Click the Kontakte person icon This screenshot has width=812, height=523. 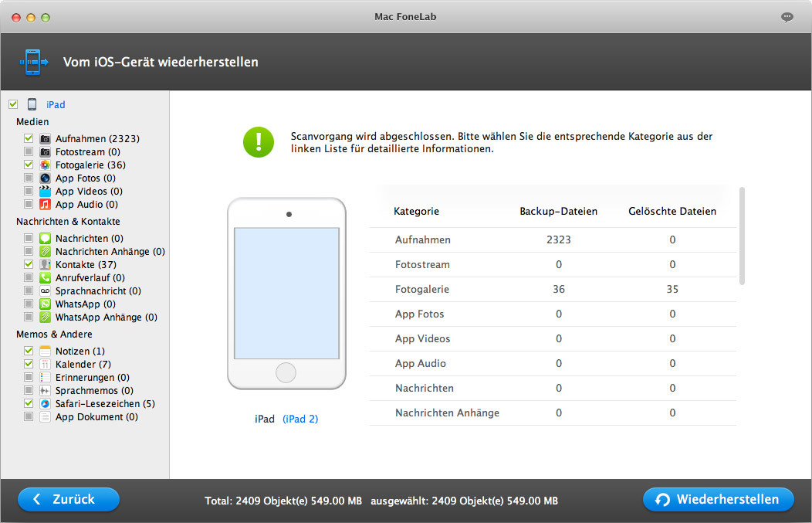click(x=45, y=264)
